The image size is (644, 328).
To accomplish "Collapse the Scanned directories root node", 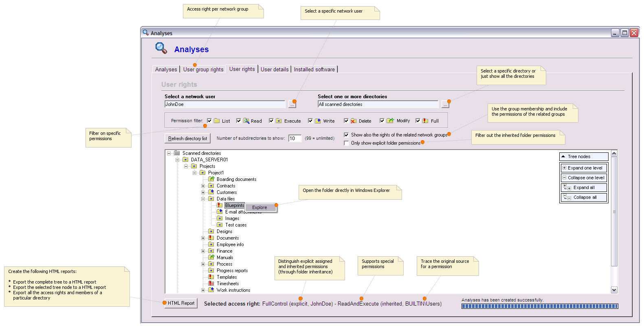I will point(169,153).
